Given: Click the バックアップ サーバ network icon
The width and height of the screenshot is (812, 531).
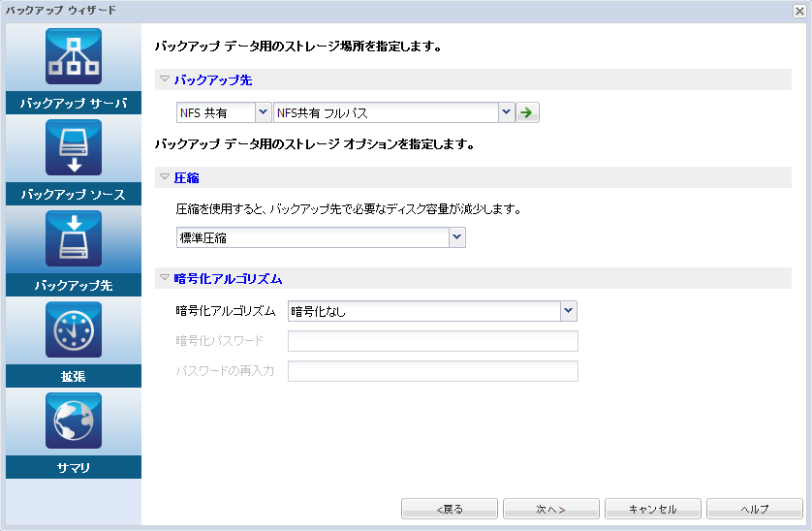Looking at the screenshot, I should 74,56.
